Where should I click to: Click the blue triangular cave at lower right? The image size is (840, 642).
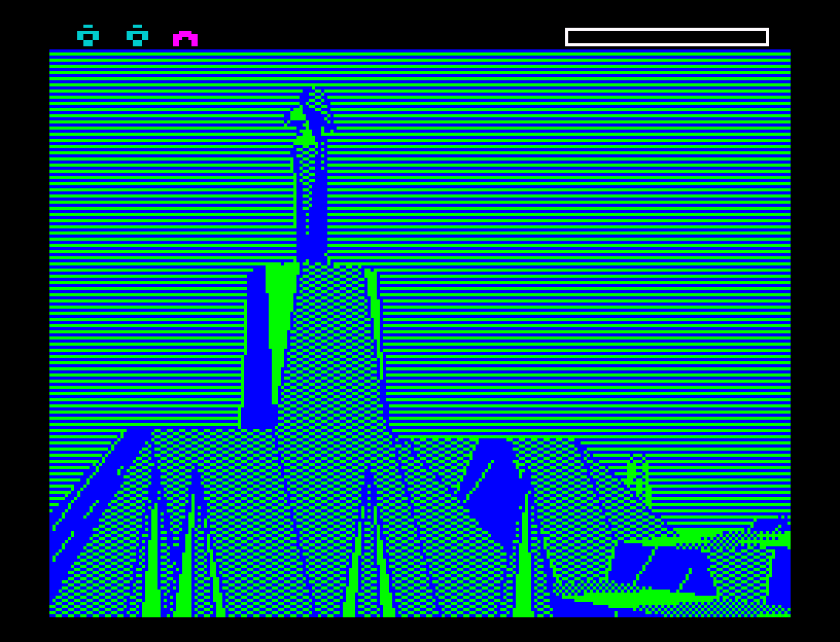[662, 570]
